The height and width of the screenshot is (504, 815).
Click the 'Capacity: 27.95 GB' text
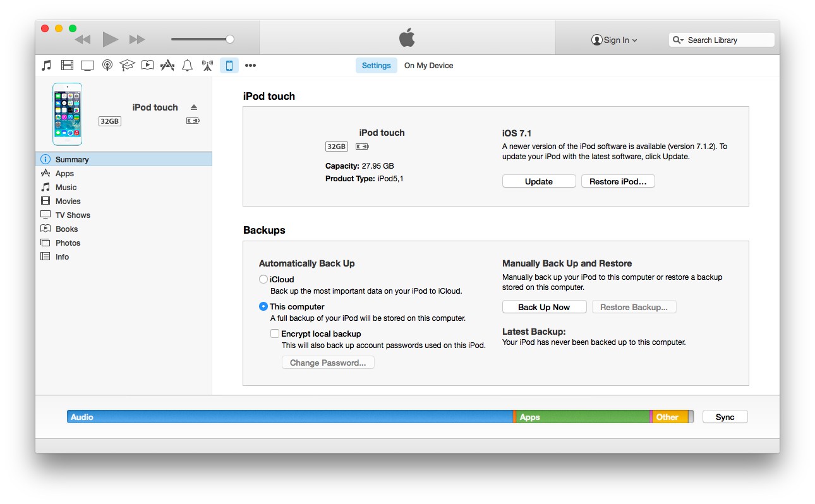coord(359,166)
